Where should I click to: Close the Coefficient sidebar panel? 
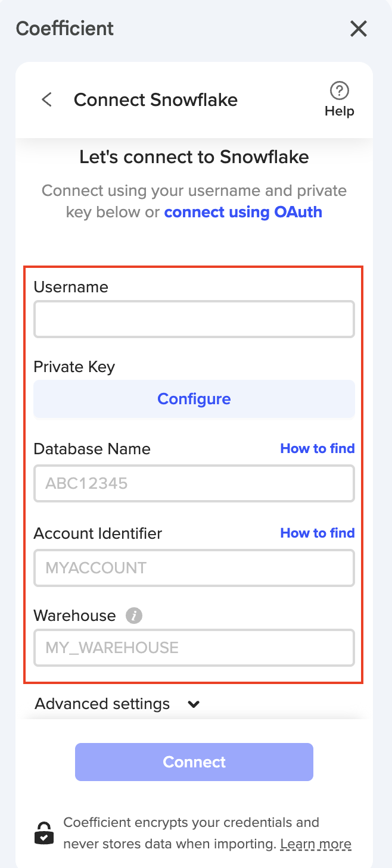pos(358,29)
